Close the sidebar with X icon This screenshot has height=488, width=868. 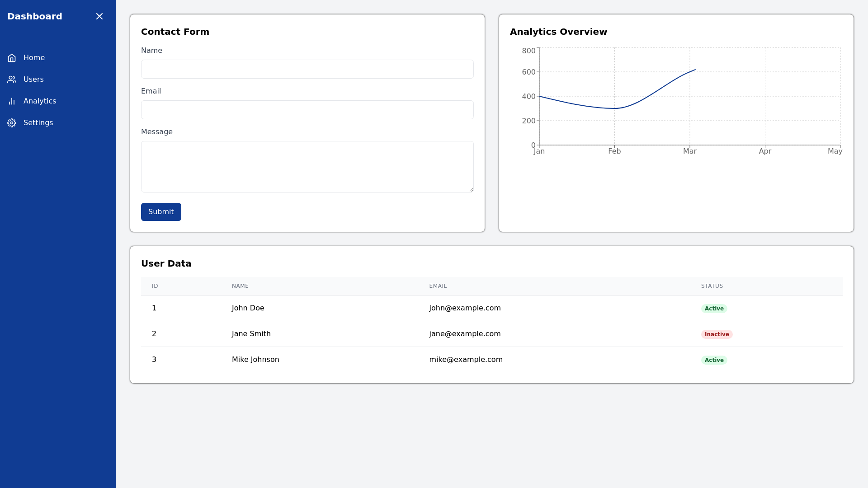[x=99, y=16]
